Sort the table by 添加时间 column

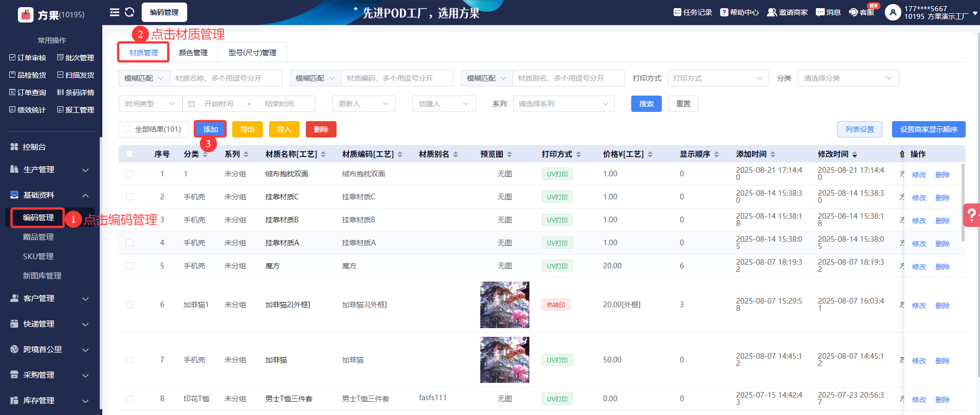tap(773, 154)
